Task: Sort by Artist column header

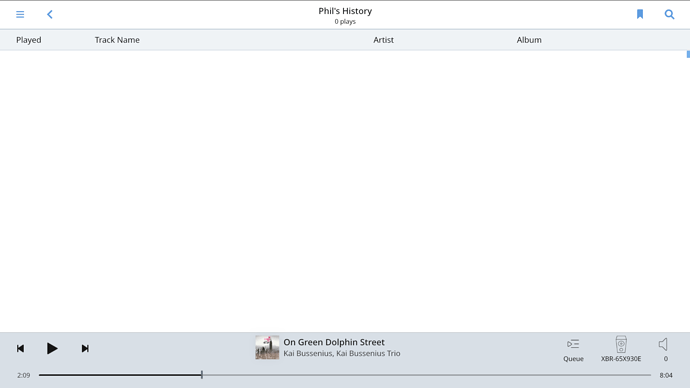Action: point(383,40)
